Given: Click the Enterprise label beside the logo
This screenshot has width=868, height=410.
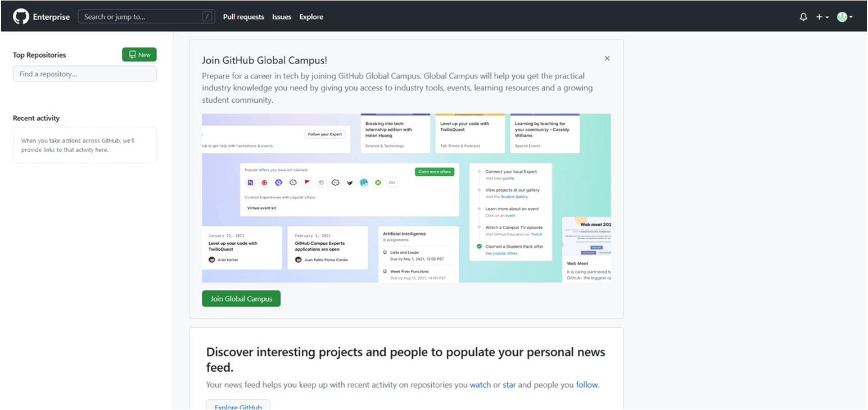Looking at the screenshot, I should pos(51,17).
